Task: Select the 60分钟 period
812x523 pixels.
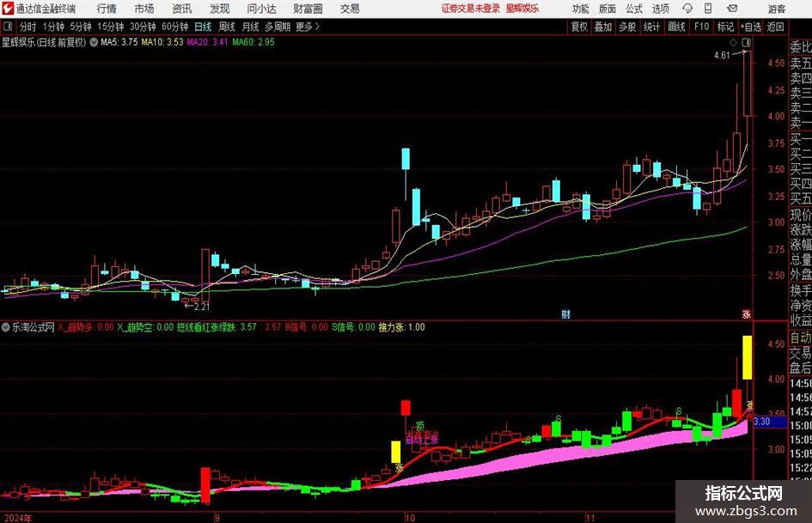Action: pos(175,27)
